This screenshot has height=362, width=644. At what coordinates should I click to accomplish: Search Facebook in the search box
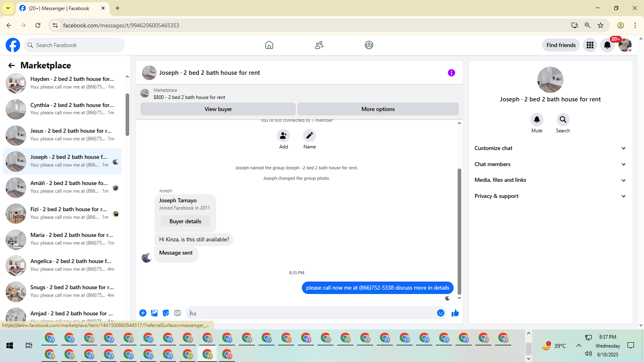[x=74, y=45]
